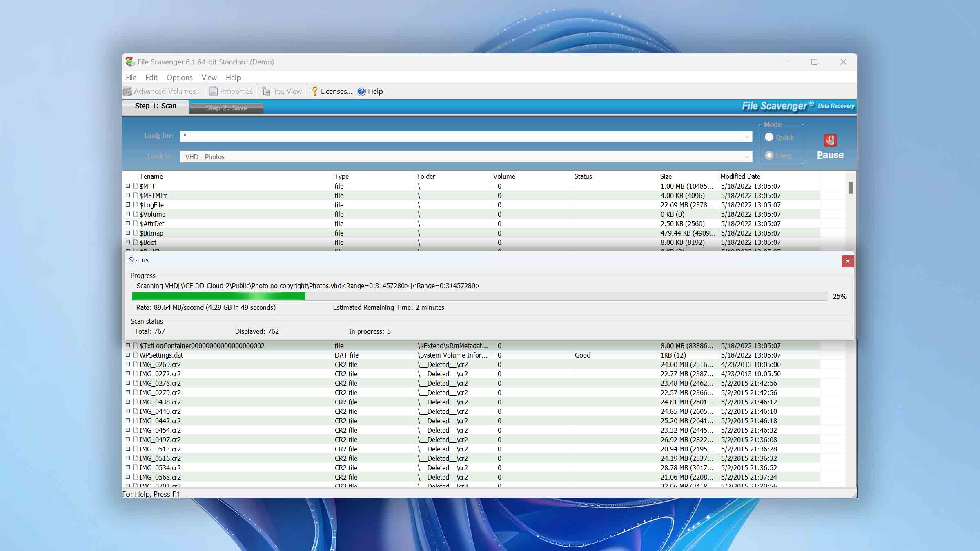
Task: Select the Step 1: Scan tab
Action: [x=156, y=106]
